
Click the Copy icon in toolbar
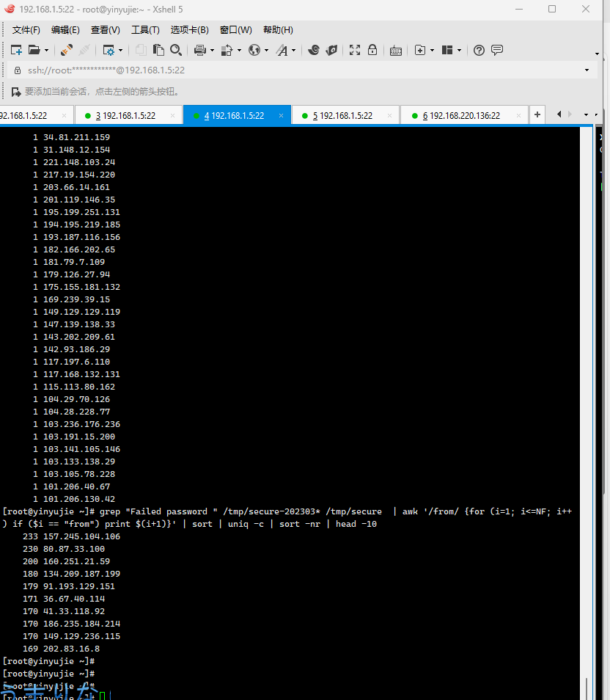141,50
